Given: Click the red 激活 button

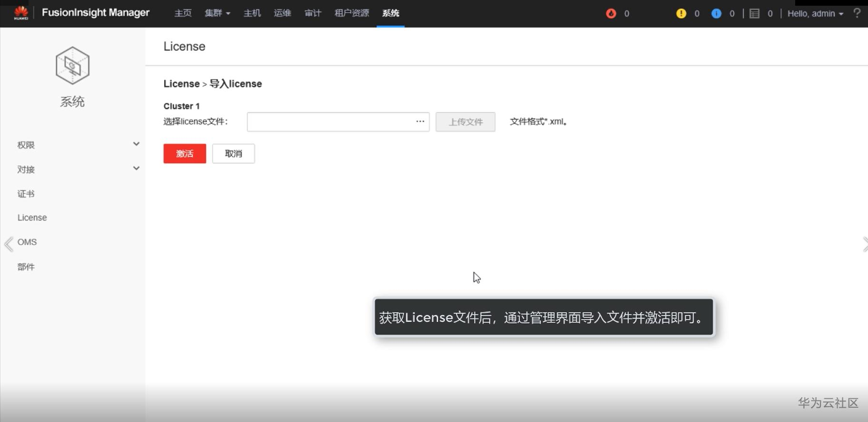Looking at the screenshot, I should pyautogui.click(x=185, y=153).
